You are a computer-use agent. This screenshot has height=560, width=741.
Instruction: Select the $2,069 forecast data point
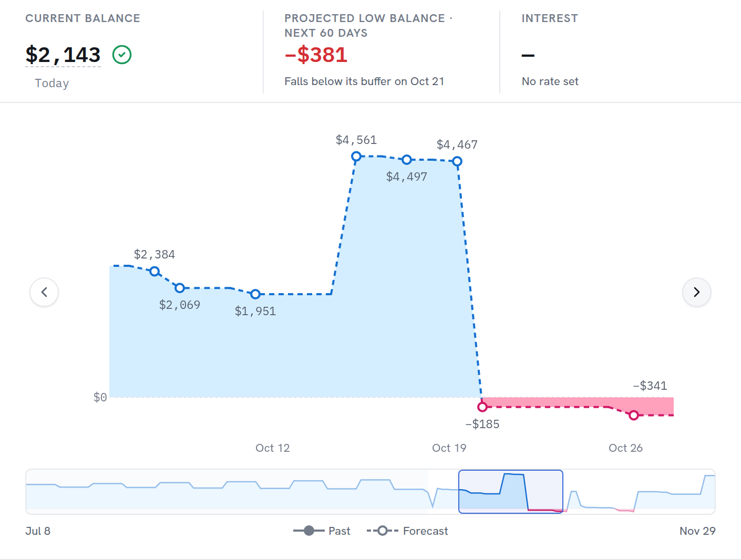pos(180,288)
